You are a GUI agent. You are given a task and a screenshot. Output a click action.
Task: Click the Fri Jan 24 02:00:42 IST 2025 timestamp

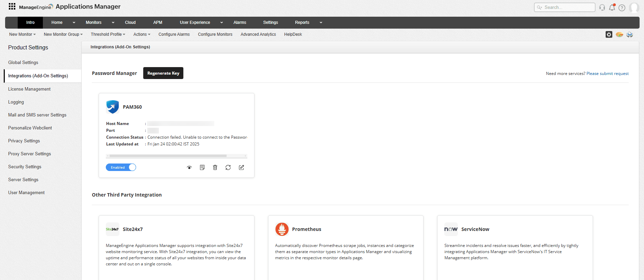click(174, 144)
